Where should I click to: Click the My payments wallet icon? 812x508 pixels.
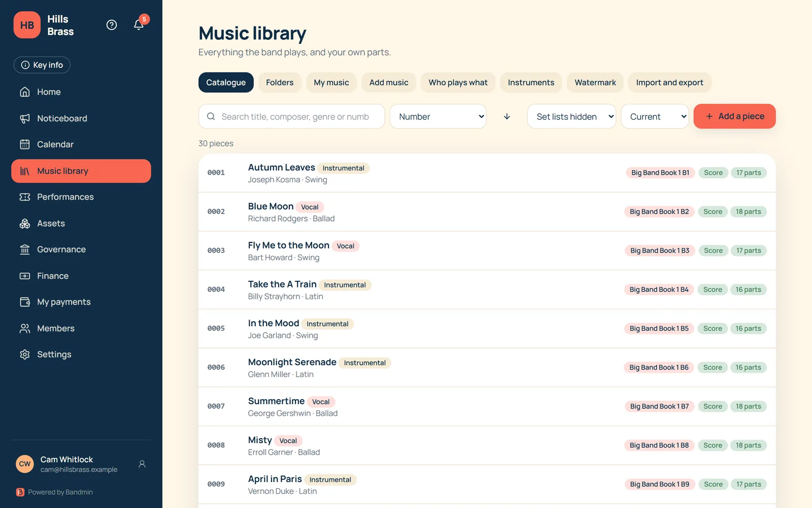point(25,302)
